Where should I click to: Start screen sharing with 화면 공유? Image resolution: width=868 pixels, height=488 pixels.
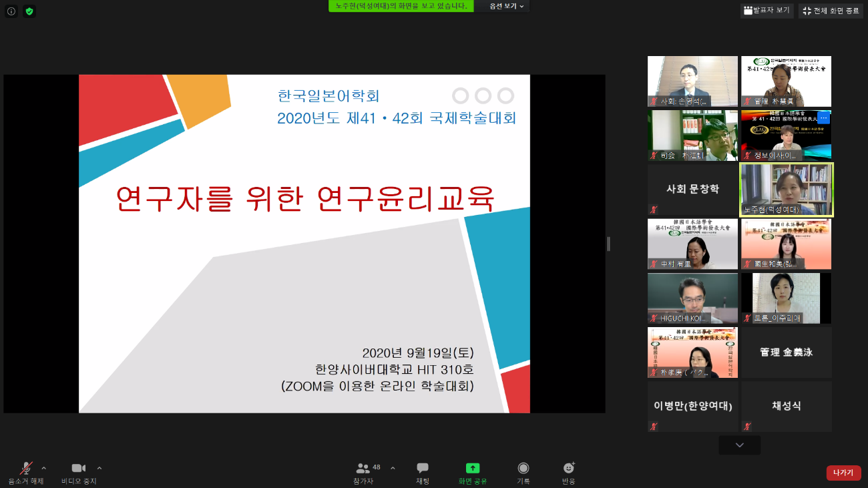473,473
